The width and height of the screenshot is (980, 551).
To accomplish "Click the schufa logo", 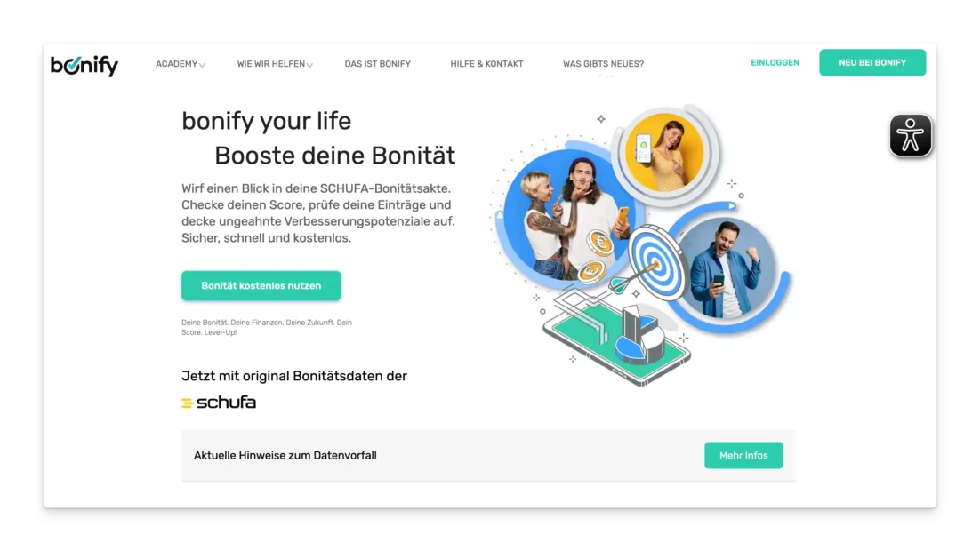I will tap(219, 403).
